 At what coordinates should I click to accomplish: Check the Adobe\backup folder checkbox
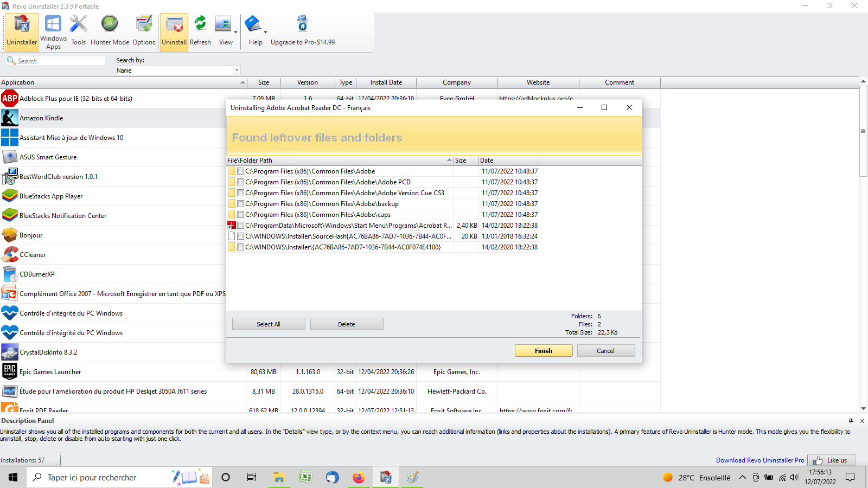240,204
